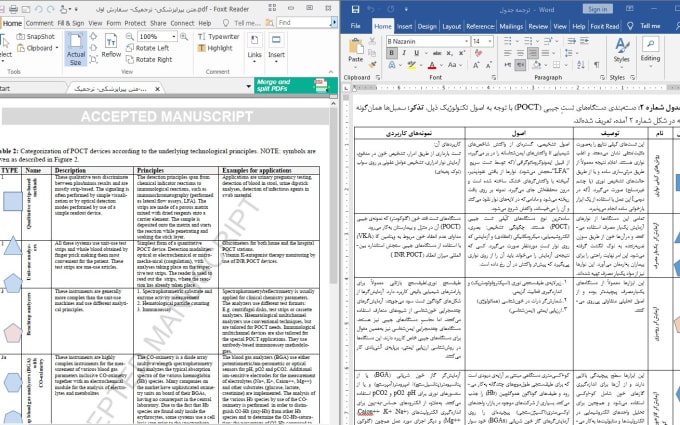
Task: Click the Merge and split PDFs banner
Action: point(296,85)
